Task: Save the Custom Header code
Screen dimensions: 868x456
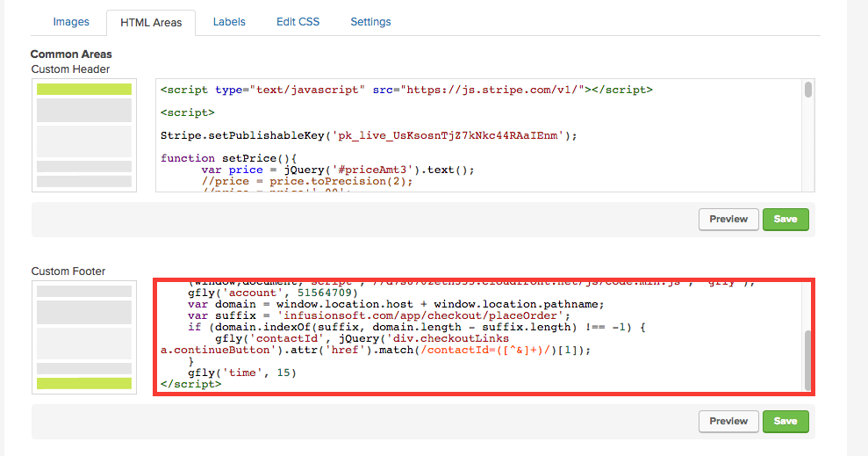Action: (786, 220)
